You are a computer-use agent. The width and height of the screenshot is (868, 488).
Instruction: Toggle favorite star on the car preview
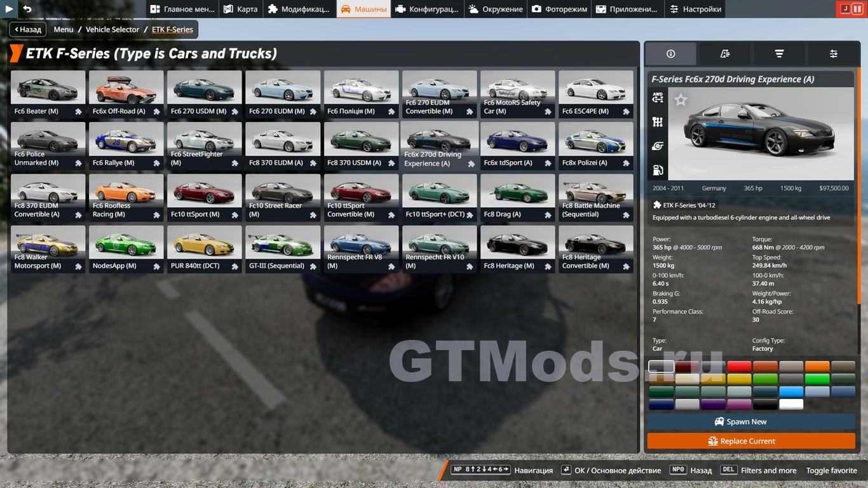tap(681, 100)
